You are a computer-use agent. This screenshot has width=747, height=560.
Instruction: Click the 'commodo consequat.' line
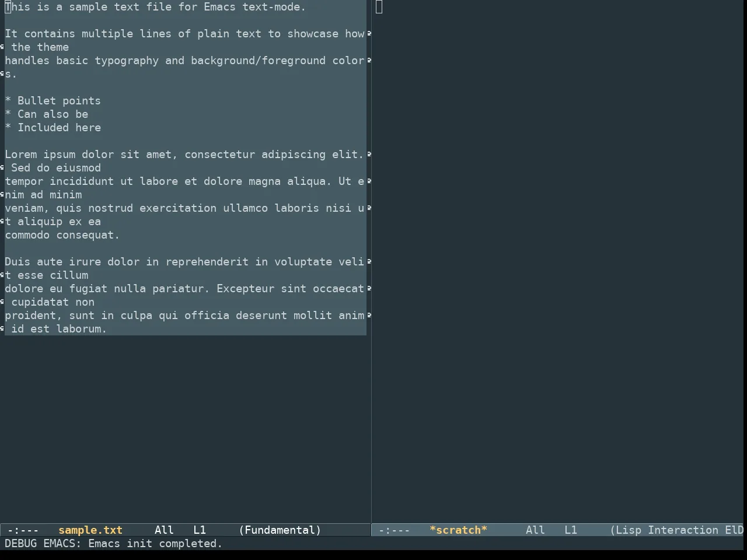[62, 235]
